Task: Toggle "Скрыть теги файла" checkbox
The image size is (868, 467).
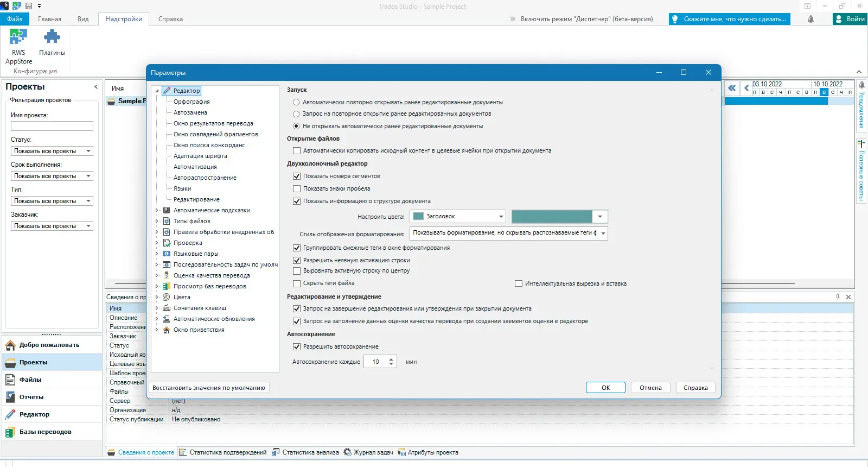Action: click(x=297, y=283)
